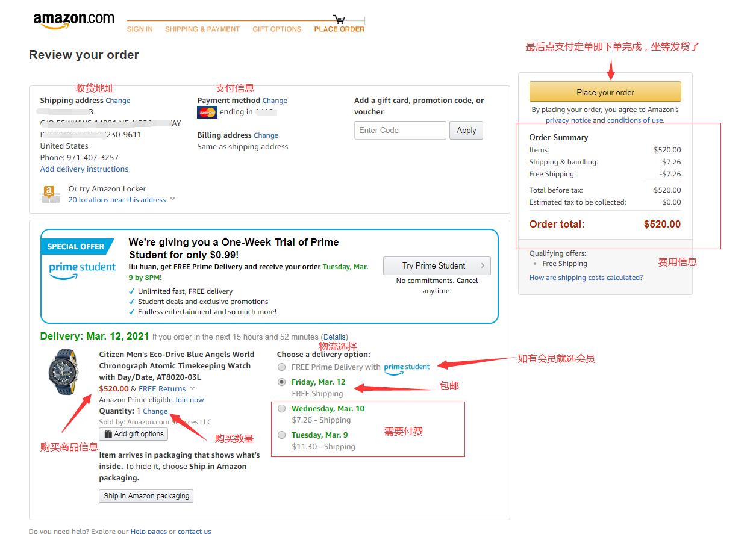The image size is (756, 534).
Task: Click the Review your order heading
Action: pyautogui.click(x=84, y=55)
